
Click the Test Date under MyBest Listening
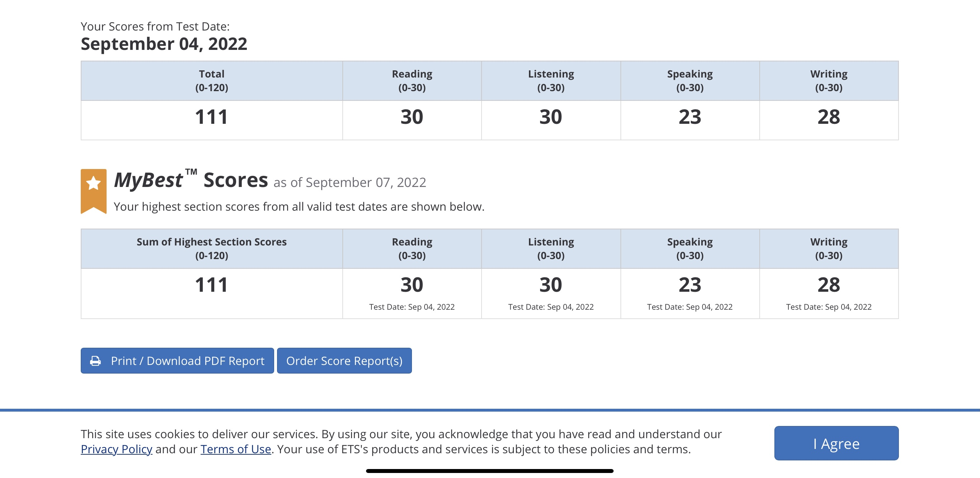550,307
